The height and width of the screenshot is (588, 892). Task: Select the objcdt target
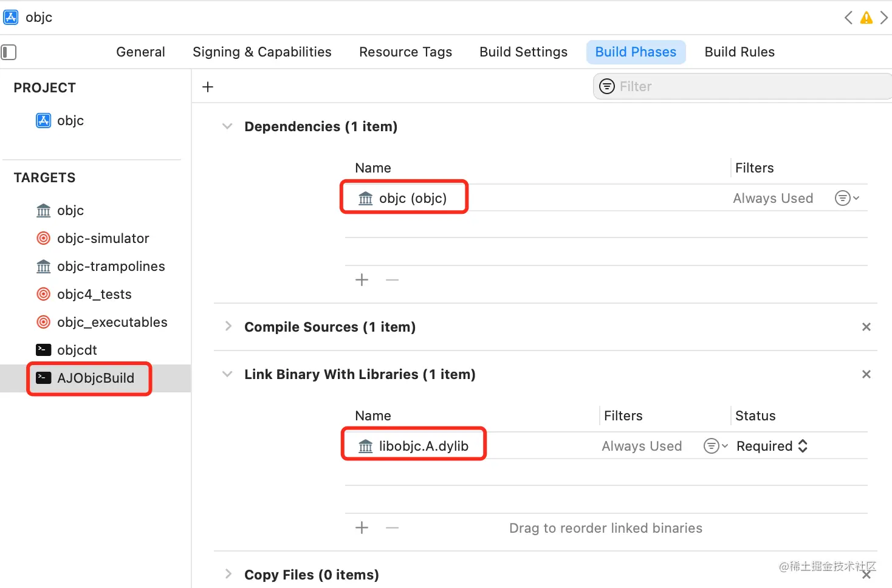click(77, 350)
